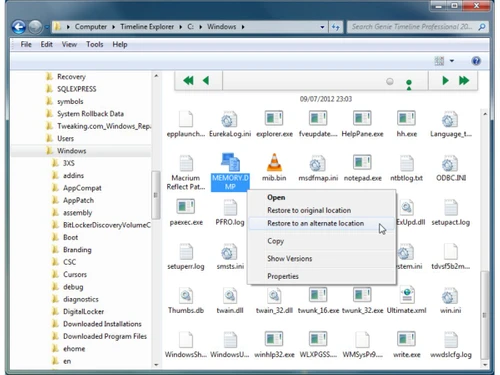This screenshot has width=500, height=375.
Task: Choose Copy in the context menu
Action: pos(275,241)
